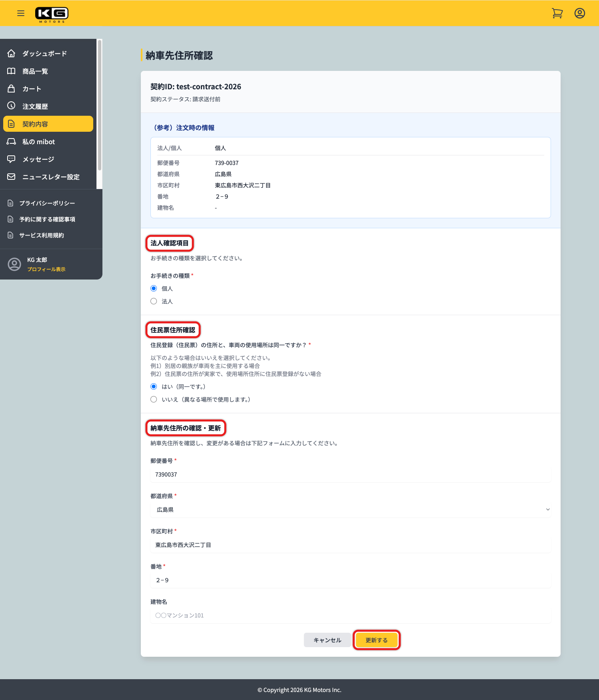
Task: Select the 個人 procedure type option
Action: click(154, 288)
